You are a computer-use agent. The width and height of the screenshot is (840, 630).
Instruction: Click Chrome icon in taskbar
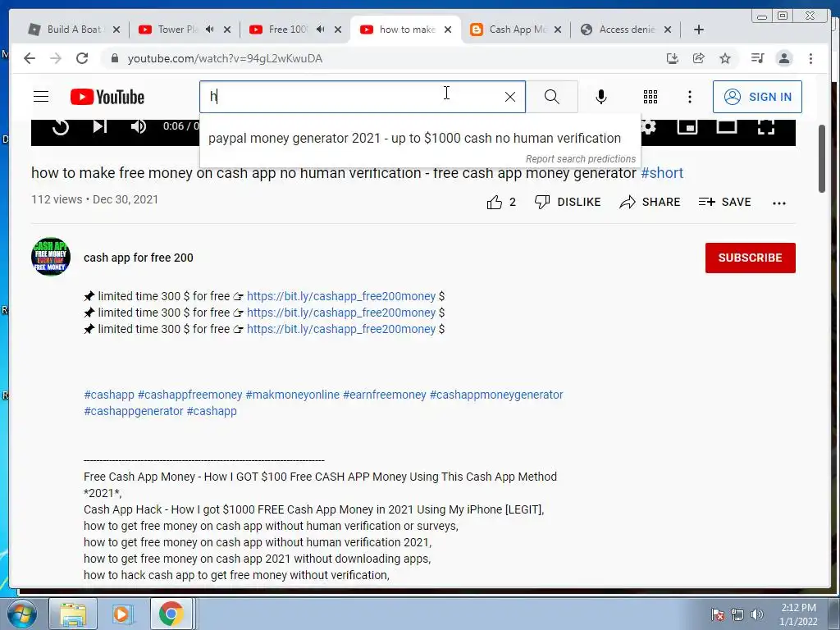tap(171, 614)
